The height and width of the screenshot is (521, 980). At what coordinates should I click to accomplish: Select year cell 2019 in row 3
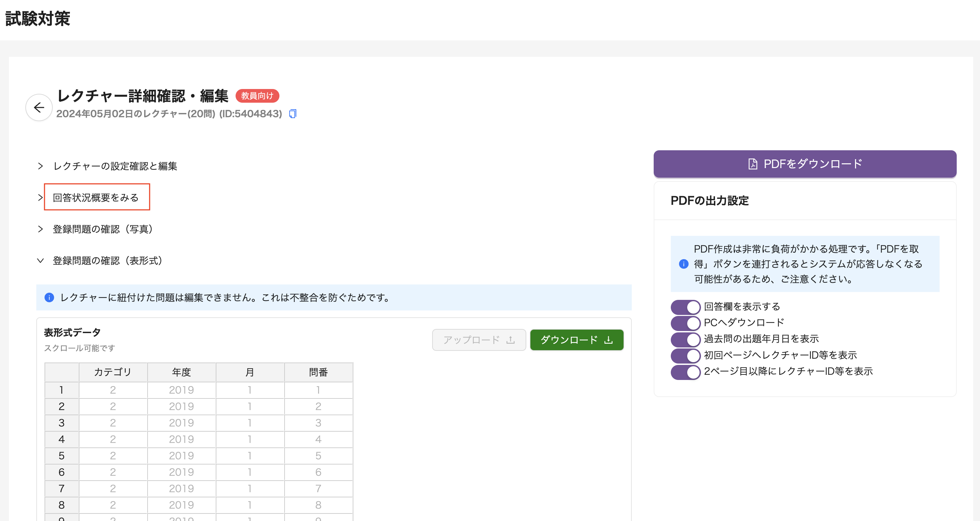coord(181,423)
